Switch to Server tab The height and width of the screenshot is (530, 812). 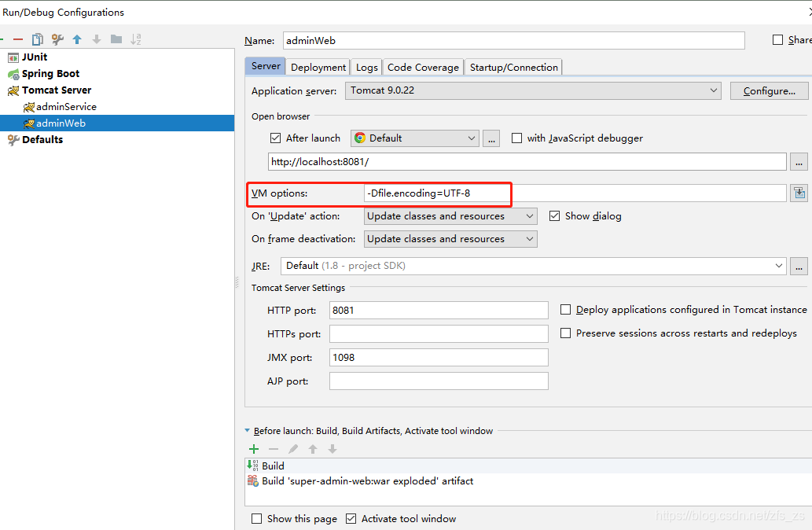(265, 66)
